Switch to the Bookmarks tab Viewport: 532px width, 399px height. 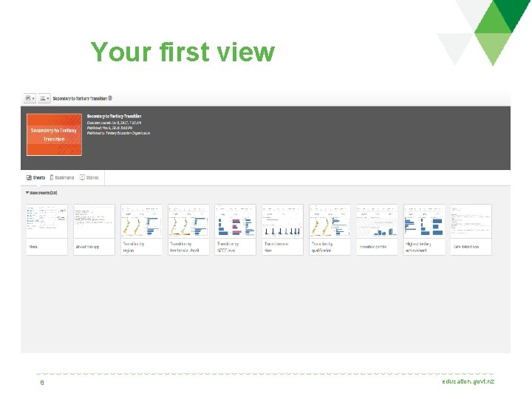62,177
